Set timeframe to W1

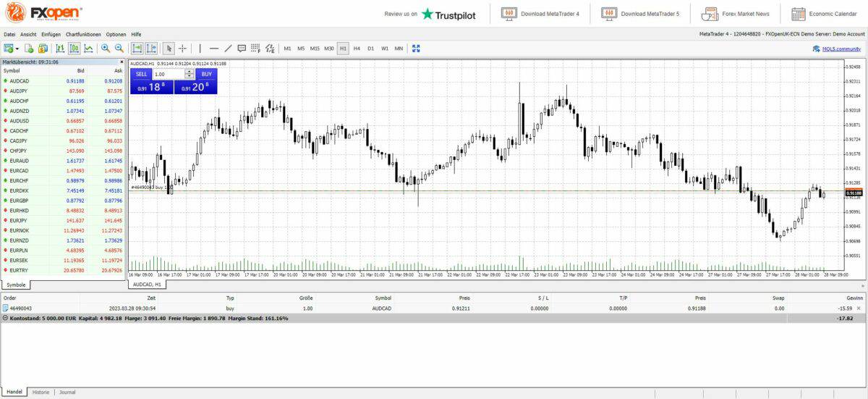tap(385, 49)
